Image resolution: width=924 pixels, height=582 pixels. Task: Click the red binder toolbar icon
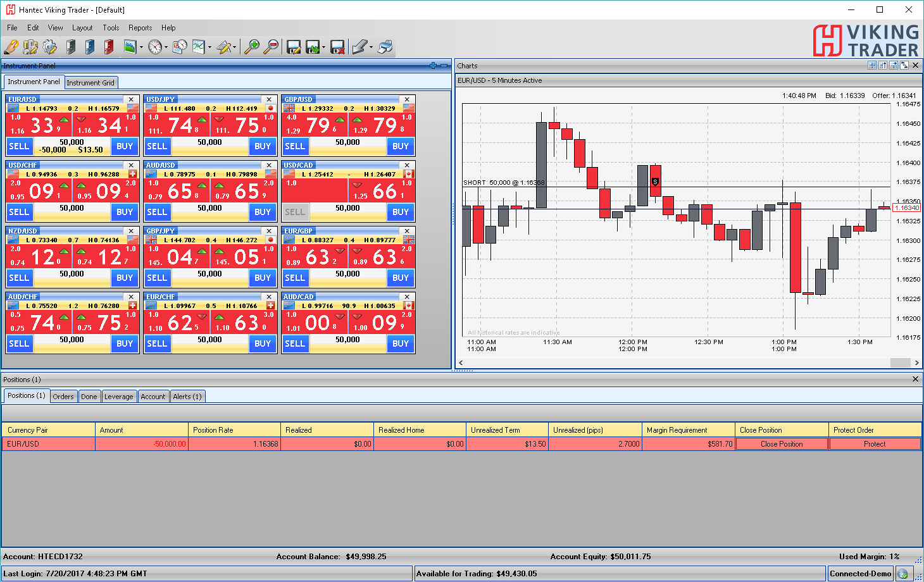(x=109, y=47)
